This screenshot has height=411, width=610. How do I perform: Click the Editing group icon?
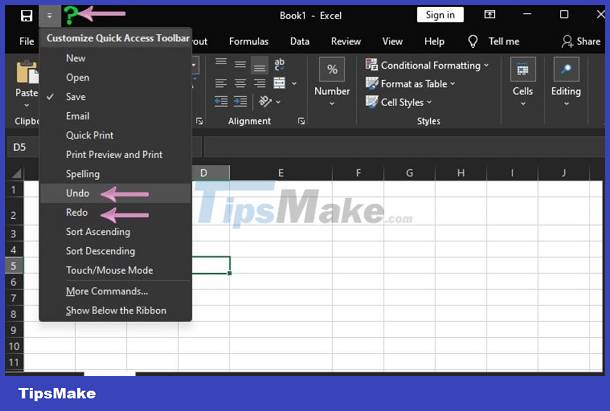[566, 69]
